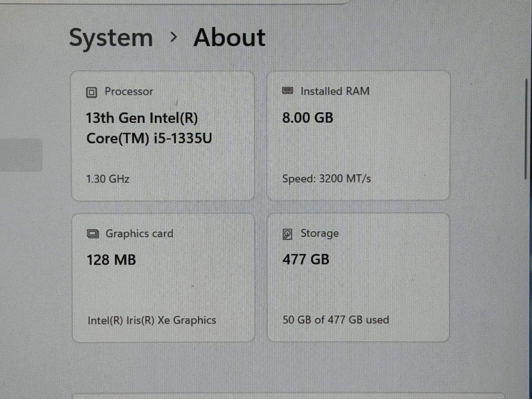This screenshot has height=399, width=532.
Task: Click the 477 GB storage value
Action: (x=306, y=259)
